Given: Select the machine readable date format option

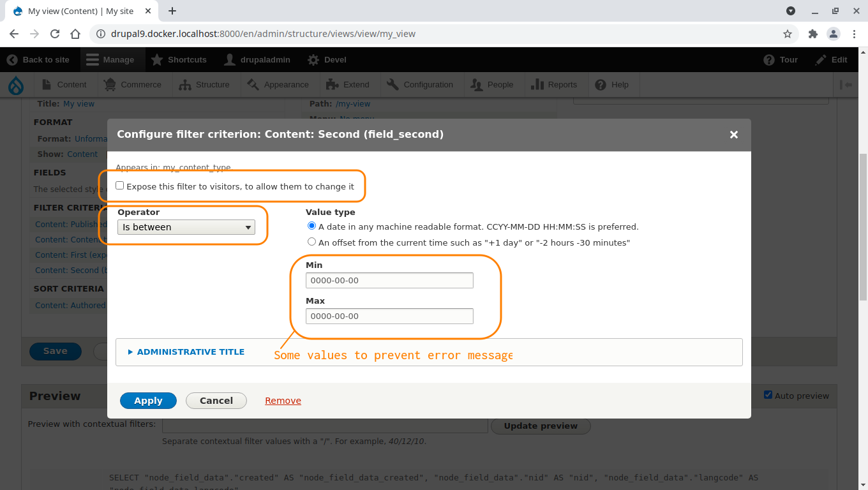Looking at the screenshot, I should tap(311, 226).
